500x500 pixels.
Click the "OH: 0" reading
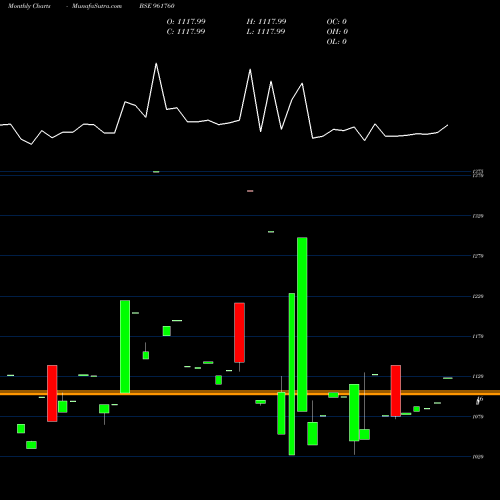337,32
